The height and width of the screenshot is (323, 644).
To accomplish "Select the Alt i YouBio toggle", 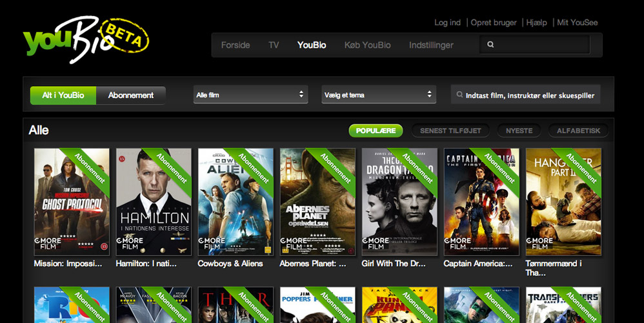I will (x=63, y=96).
